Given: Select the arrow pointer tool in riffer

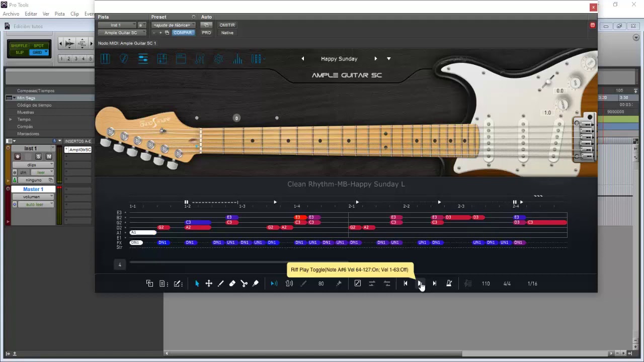Looking at the screenshot, I should (x=197, y=284).
